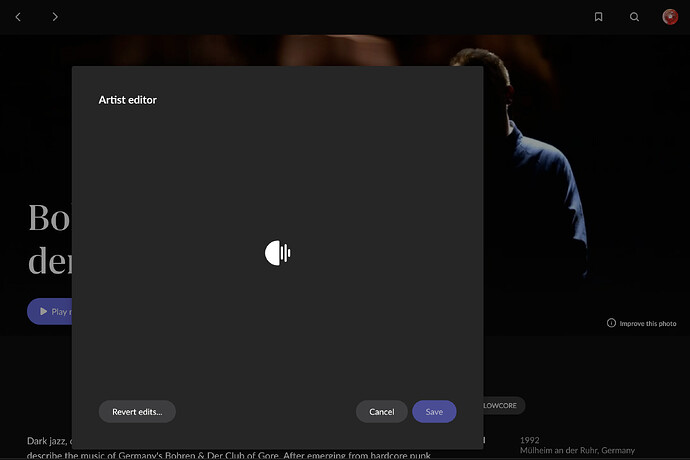
Task: Open search with the magnifier icon
Action: point(634,17)
